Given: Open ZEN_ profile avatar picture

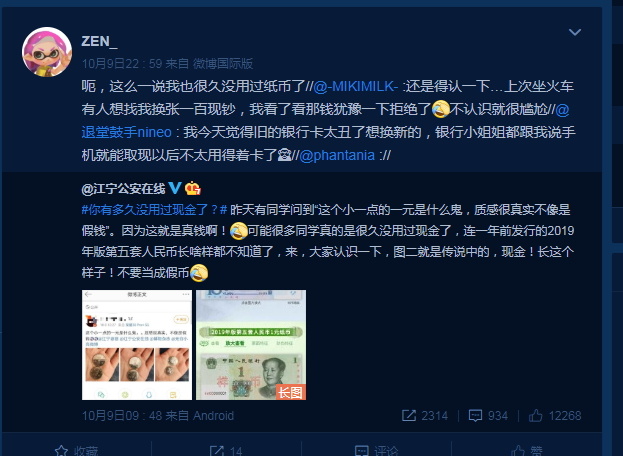Looking at the screenshot, I should pos(47,52).
